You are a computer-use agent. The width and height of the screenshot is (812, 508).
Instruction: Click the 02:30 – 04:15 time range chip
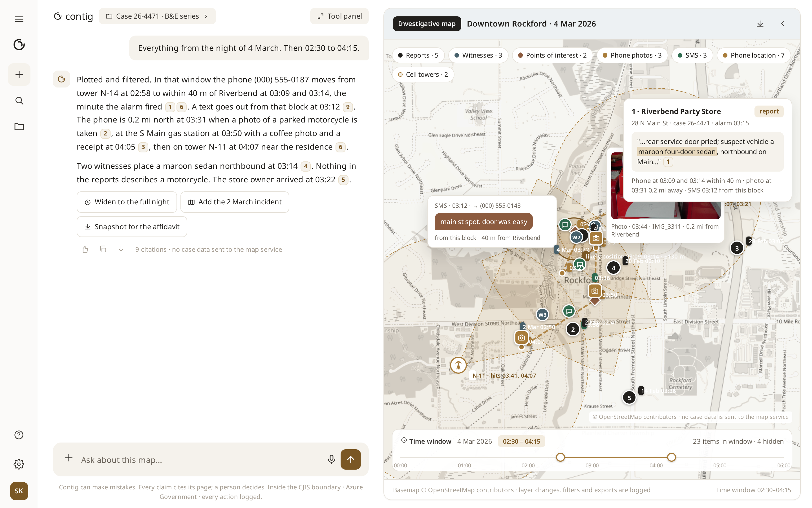(x=521, y=441)
